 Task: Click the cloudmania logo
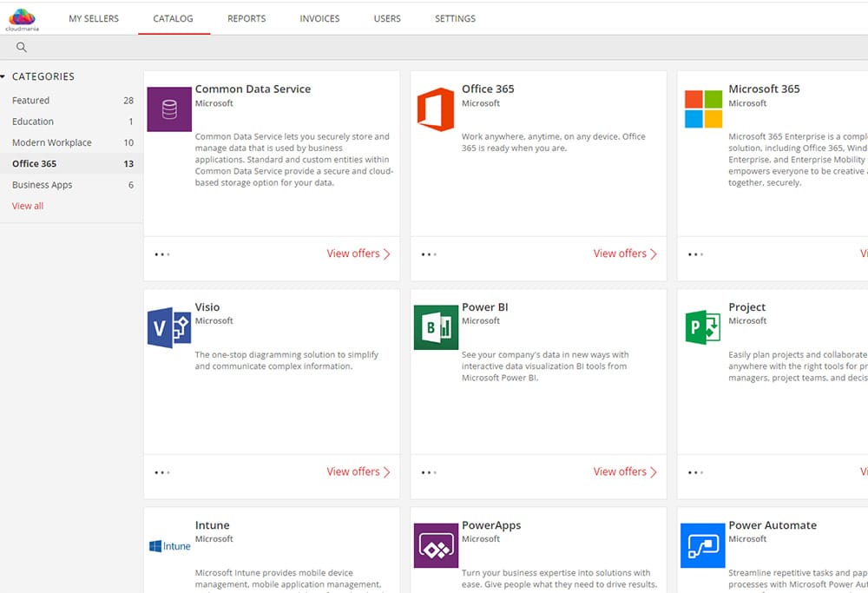pyautogui.click(x=22, y=18)
